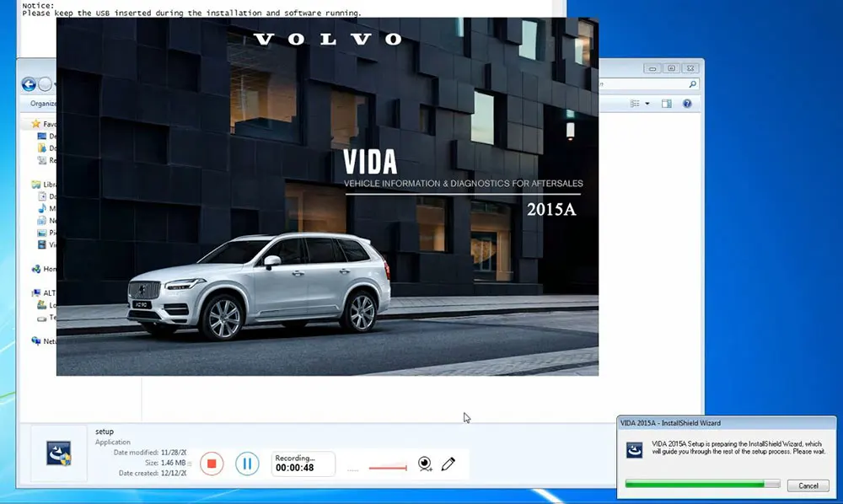Change the Explorer view icon
This screenshot has width=843, height=504.
pos(635,103)
